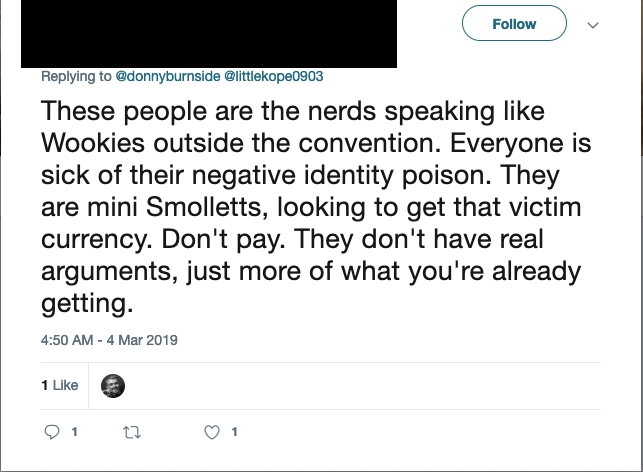The image size is (643, 472).
Task: Open the liker's round avatar thumbnail
Action: tap(113, 386)
